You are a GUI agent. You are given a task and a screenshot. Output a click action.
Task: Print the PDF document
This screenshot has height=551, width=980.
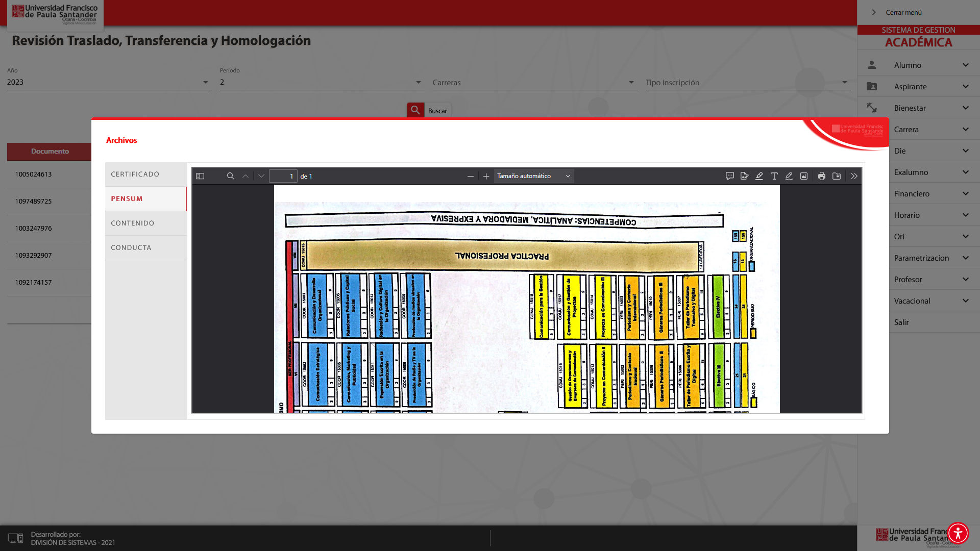(821, 176)
